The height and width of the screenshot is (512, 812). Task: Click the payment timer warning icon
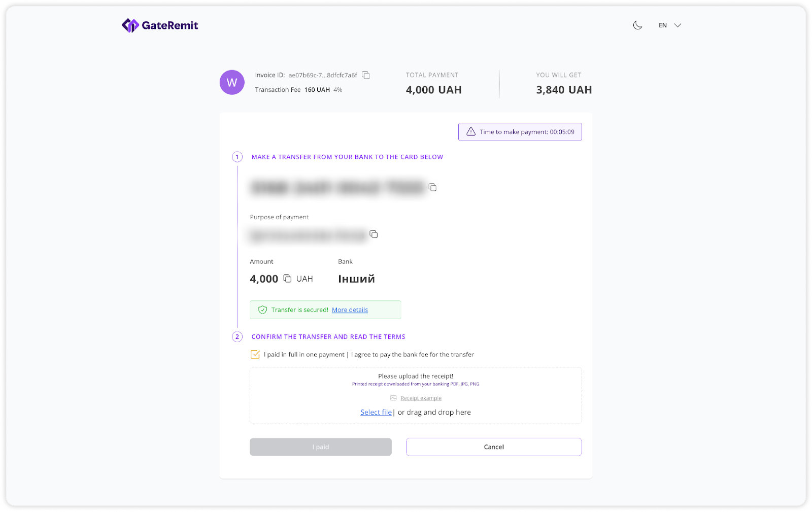click(x=471, y=132)
